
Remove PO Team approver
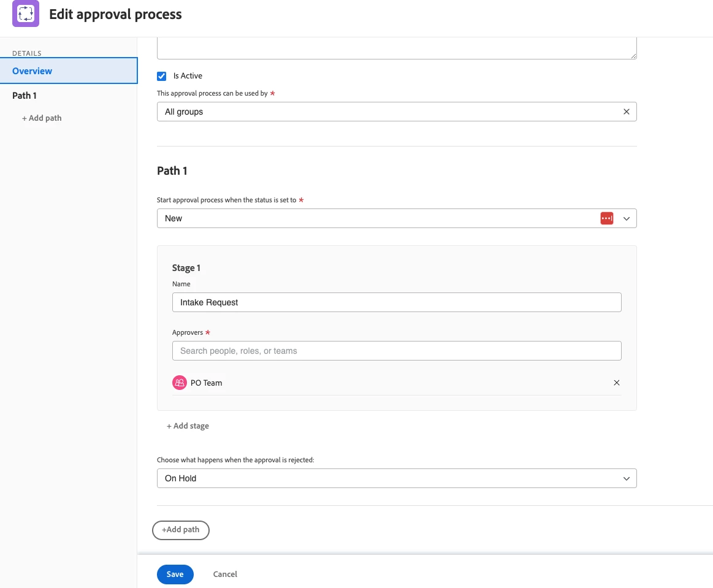pyautogui.click(x=617, y=383)
